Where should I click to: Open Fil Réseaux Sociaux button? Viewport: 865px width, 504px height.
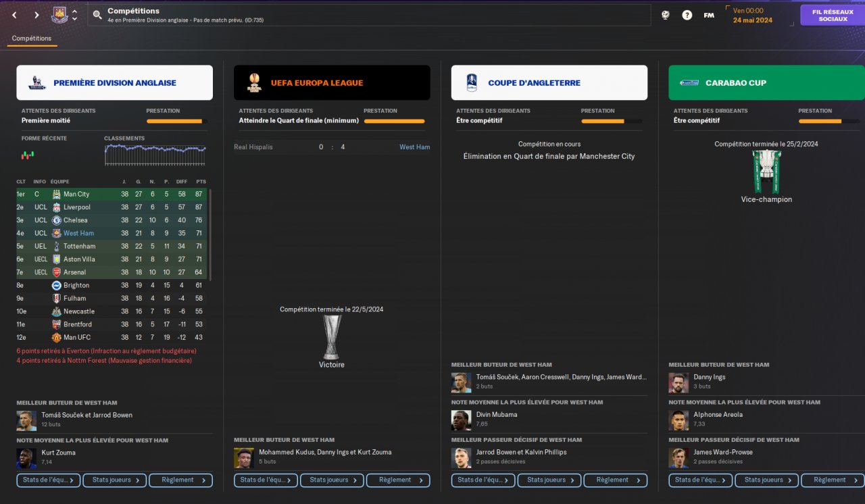(x=833, y=16)
